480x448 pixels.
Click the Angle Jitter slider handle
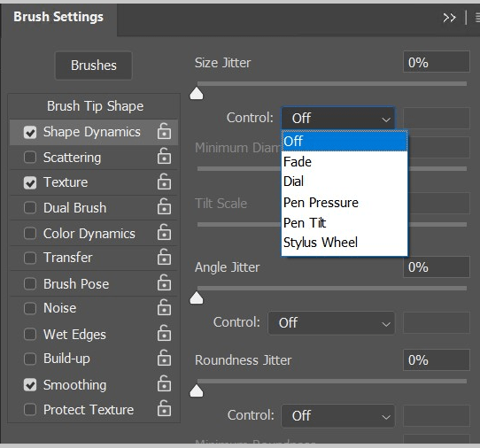[197, 298]
